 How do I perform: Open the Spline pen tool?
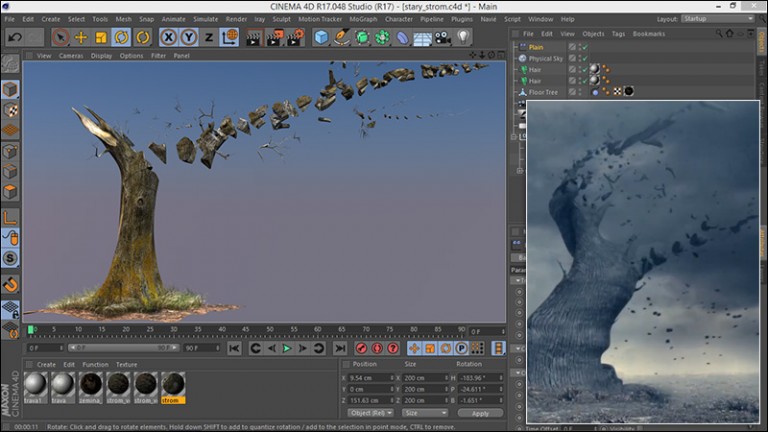[342, 37]
